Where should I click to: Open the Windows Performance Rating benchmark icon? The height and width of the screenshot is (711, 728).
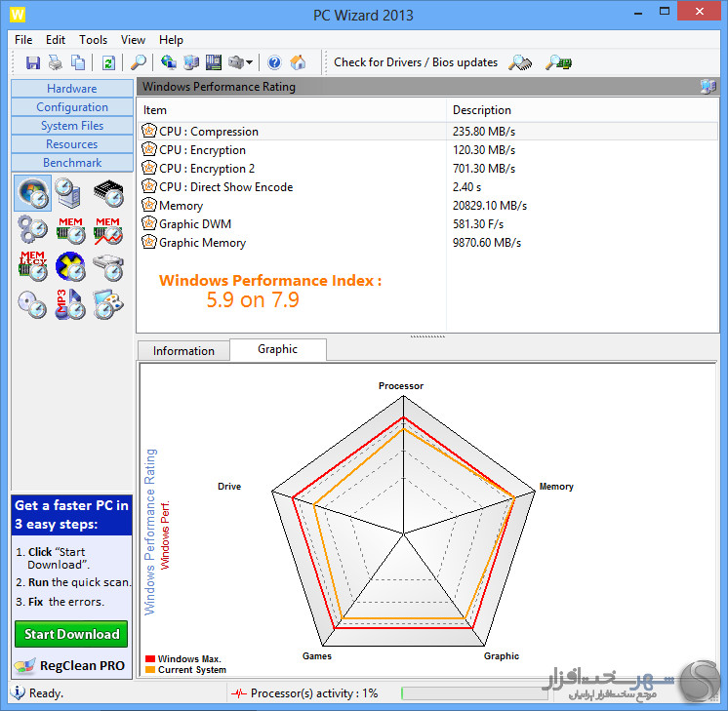click(32, 194)
